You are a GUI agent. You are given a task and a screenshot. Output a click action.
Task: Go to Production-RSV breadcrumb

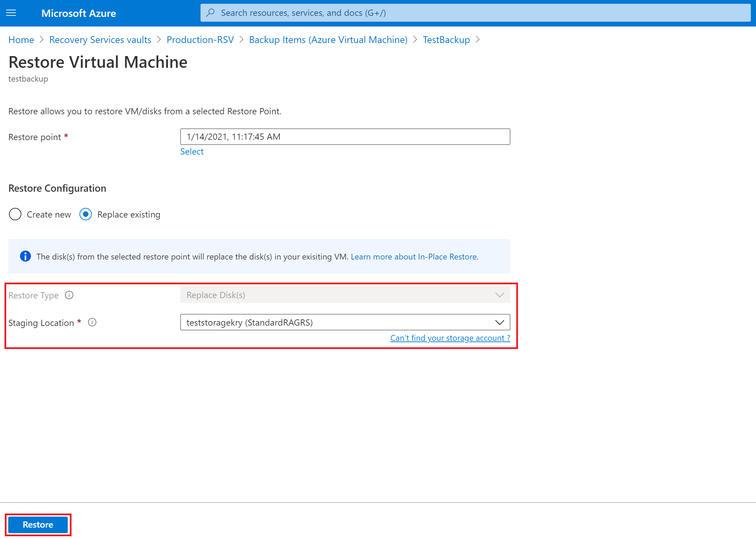(x=200, y=40)
